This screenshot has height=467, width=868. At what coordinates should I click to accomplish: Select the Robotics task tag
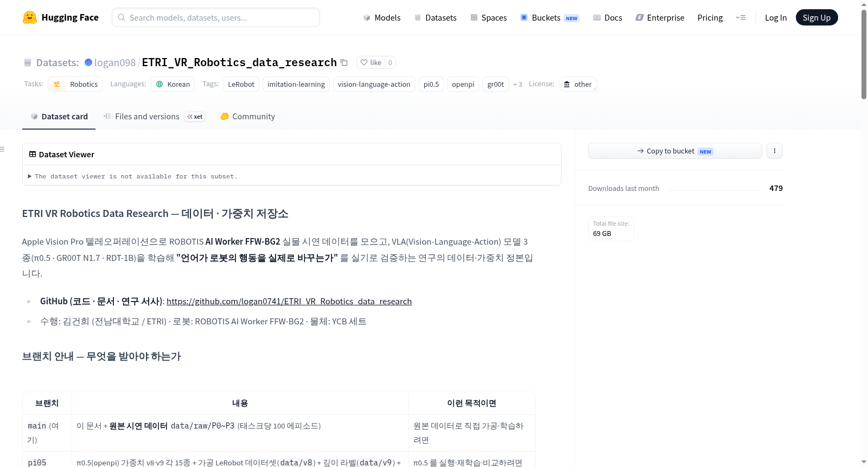(75, 84)
